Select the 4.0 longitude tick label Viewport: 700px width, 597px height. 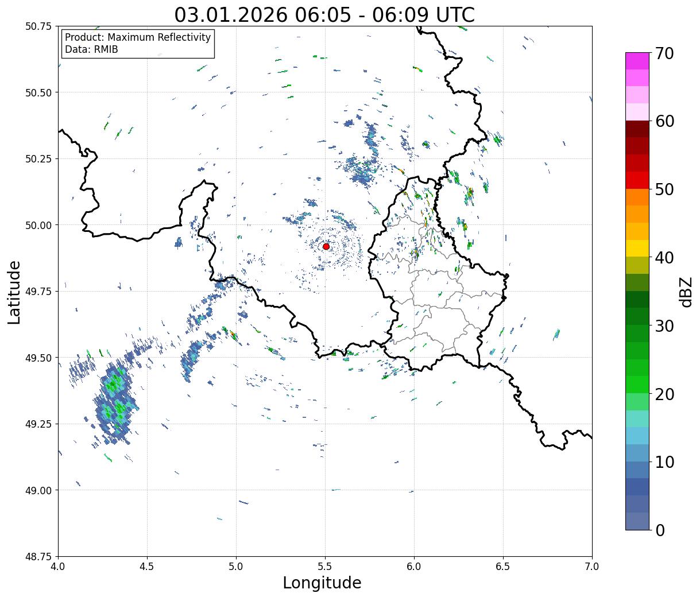[58, 567]
